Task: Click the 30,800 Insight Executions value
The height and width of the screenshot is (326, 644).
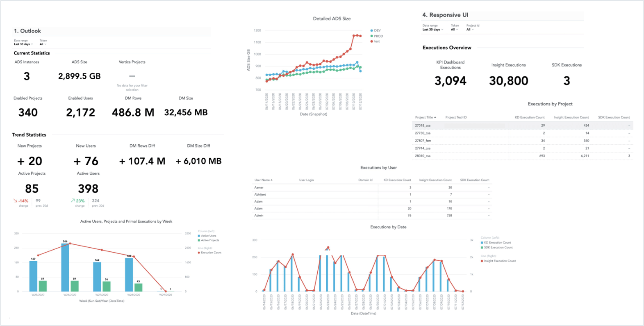Action: coord(509,81)
